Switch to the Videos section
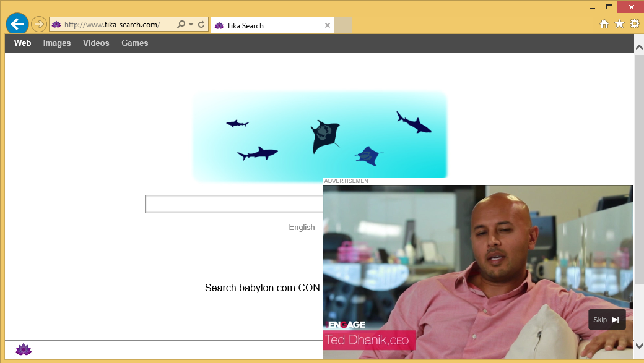The image size is (644, 363). 96,43
